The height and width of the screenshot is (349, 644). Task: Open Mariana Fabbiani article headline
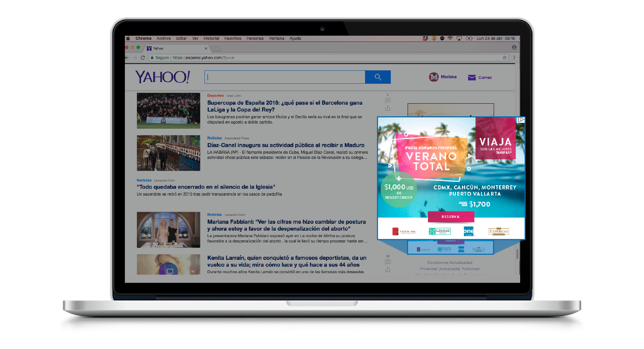pos(286,225)
